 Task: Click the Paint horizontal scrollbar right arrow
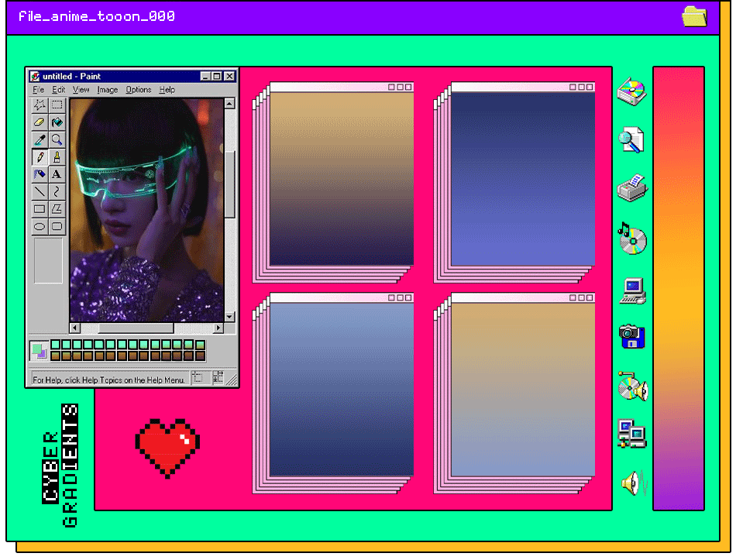click(x=218, y=328)
